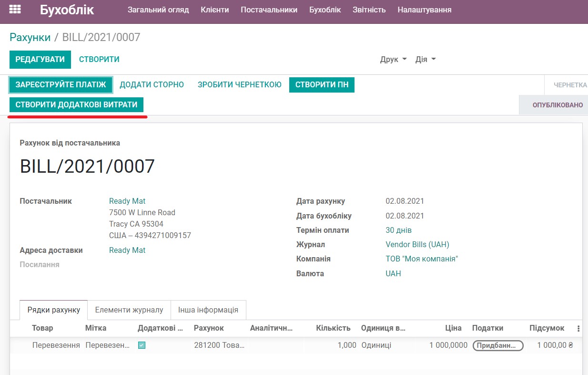Switch to the Елементи журналу tab
588x375 pixels.
coord(129,310)
